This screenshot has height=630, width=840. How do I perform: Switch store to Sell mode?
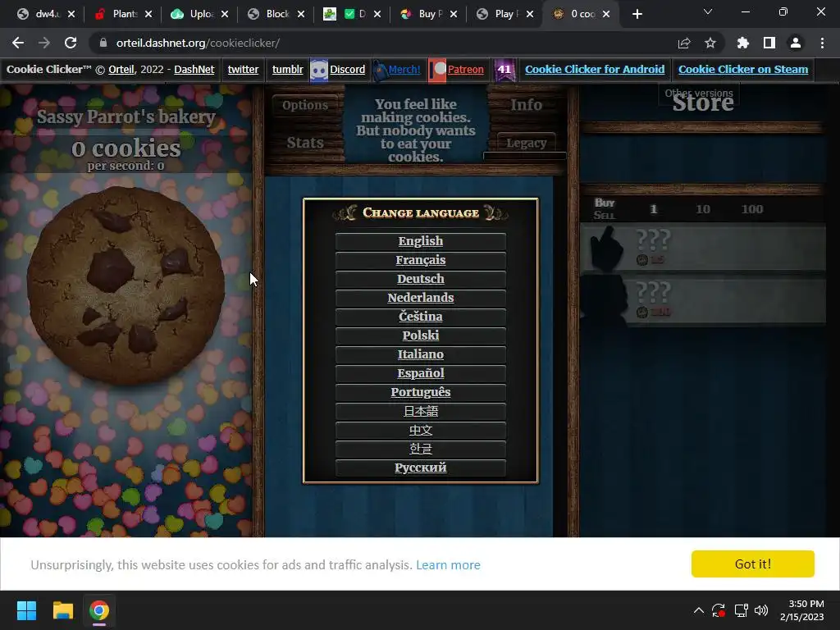[605, 216]
